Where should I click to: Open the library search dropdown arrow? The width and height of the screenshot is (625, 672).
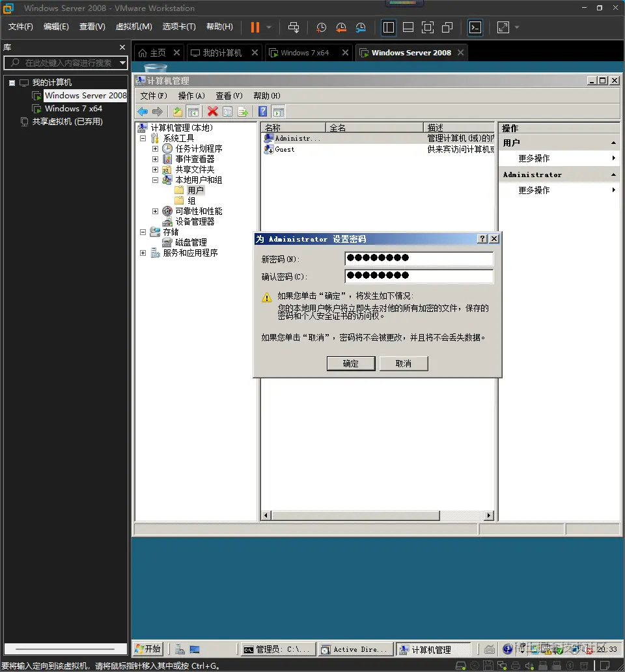[x=123, y=63]
